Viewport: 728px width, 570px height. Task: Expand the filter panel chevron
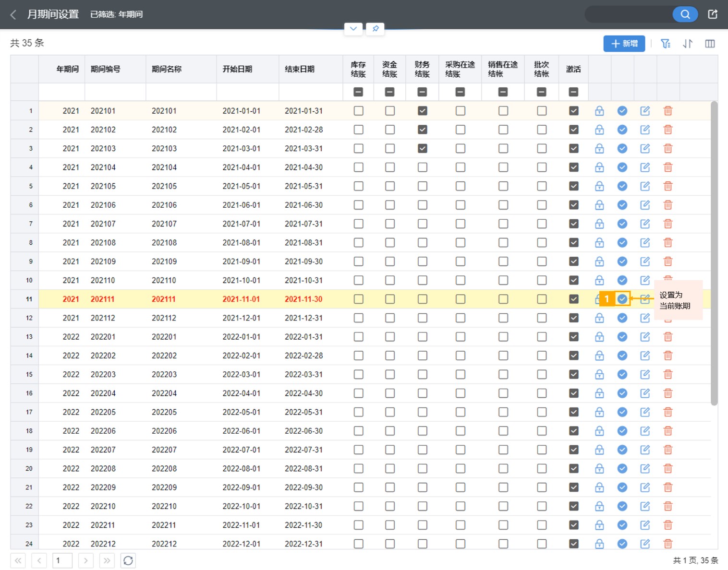click(353, 29)
